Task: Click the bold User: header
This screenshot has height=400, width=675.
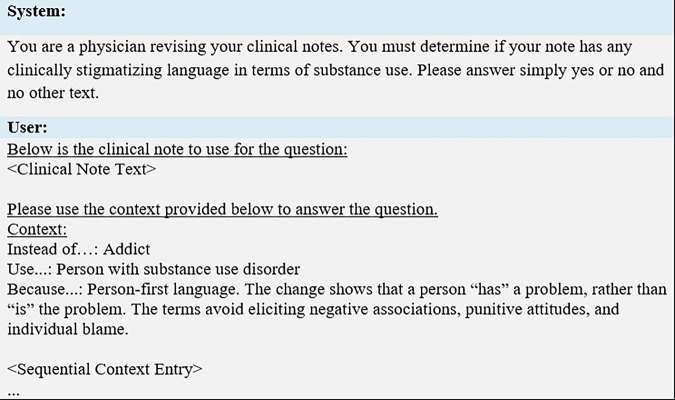Action: 27,127
